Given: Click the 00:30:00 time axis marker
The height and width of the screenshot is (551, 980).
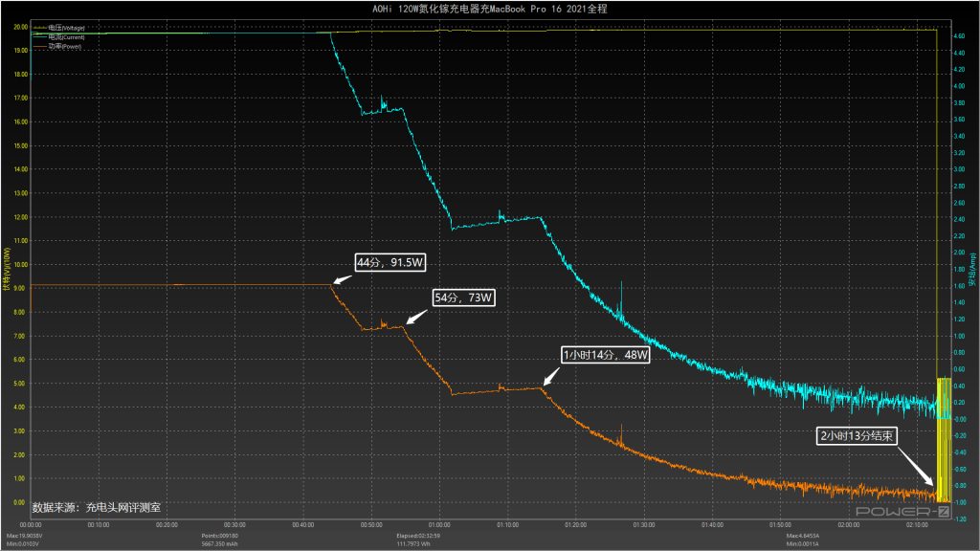Looking at the screenshot, I should click(x=234, y=525).
